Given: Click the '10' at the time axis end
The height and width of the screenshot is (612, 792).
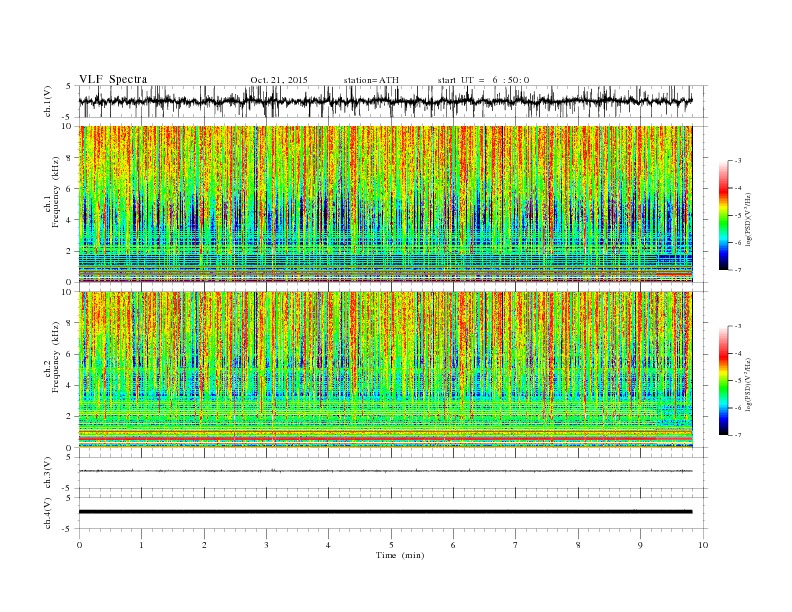Looking at the screenshot, I should tap(703, 545).
